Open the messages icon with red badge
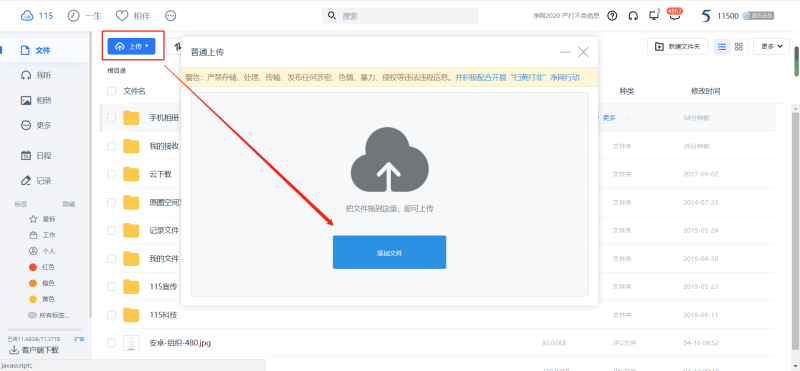800x371 pixels. coord(675,14)
